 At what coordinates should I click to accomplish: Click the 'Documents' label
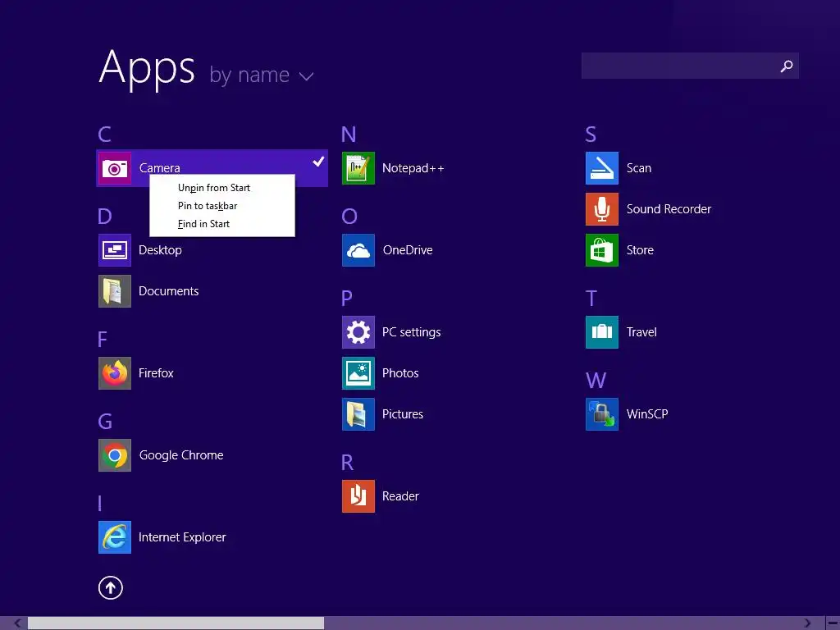169,291
